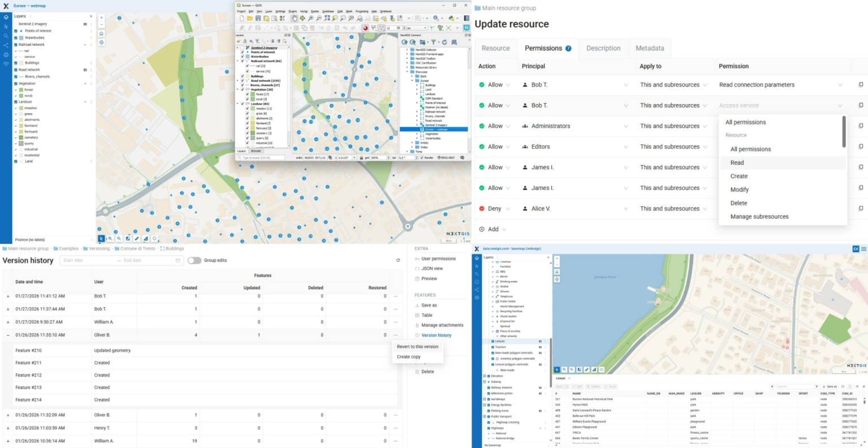The width and height of the screenshot is (868, 448).
Task: Switch to the Resource tab
Action: pos(496,48)
